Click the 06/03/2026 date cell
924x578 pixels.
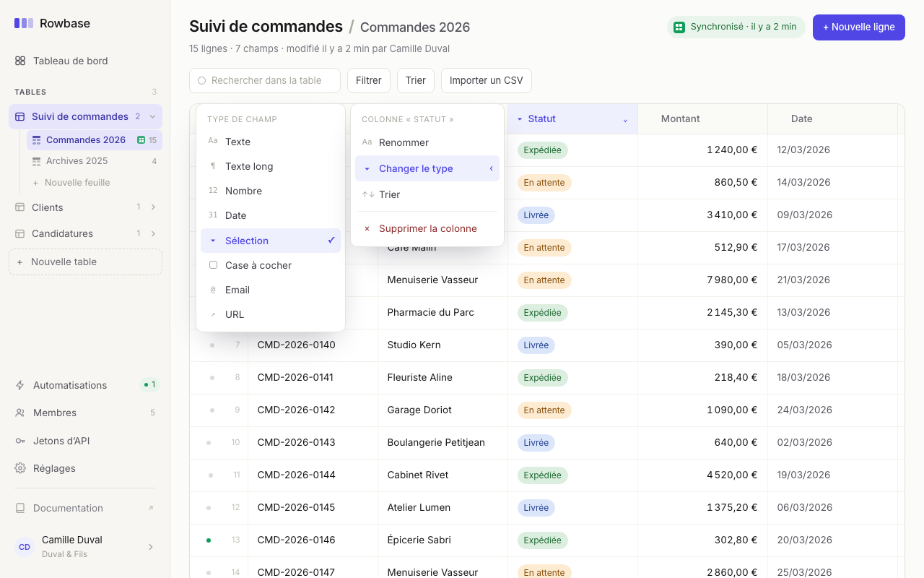pyautogui.click(x=833, y=508)
